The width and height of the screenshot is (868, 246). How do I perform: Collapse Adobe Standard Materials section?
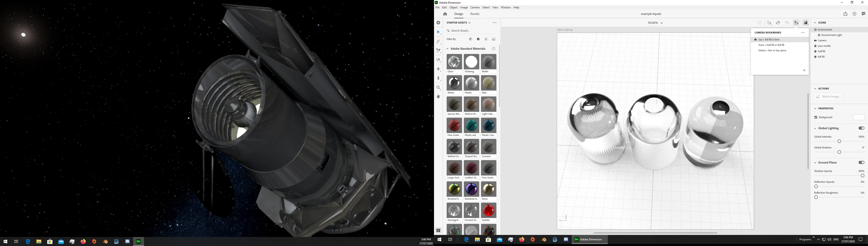coord(448,49)
